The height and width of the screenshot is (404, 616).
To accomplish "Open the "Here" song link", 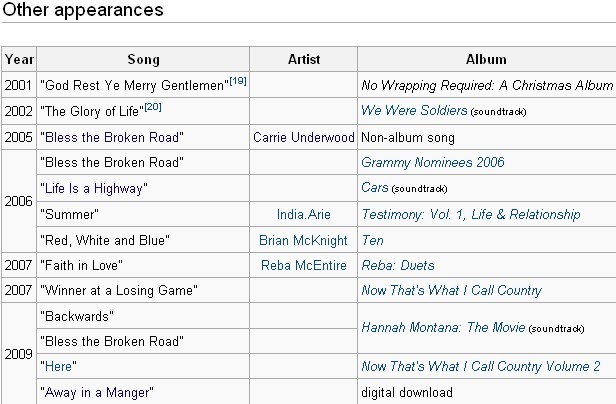I will point(59,366).
